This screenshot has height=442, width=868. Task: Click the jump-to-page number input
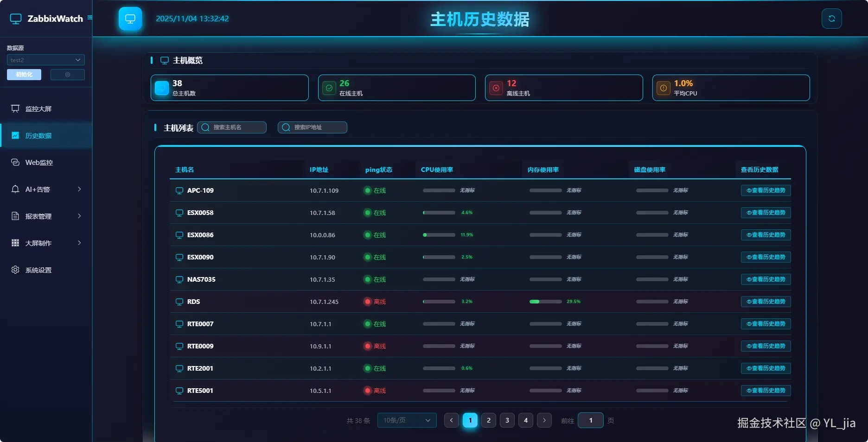coord(591,420)
